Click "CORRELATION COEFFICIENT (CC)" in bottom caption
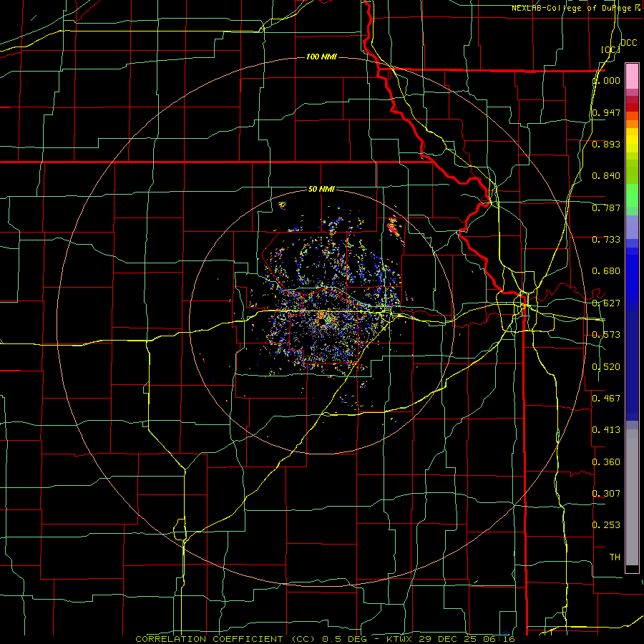644x644 pixels. pyautogui.click(x=224, y=639)
